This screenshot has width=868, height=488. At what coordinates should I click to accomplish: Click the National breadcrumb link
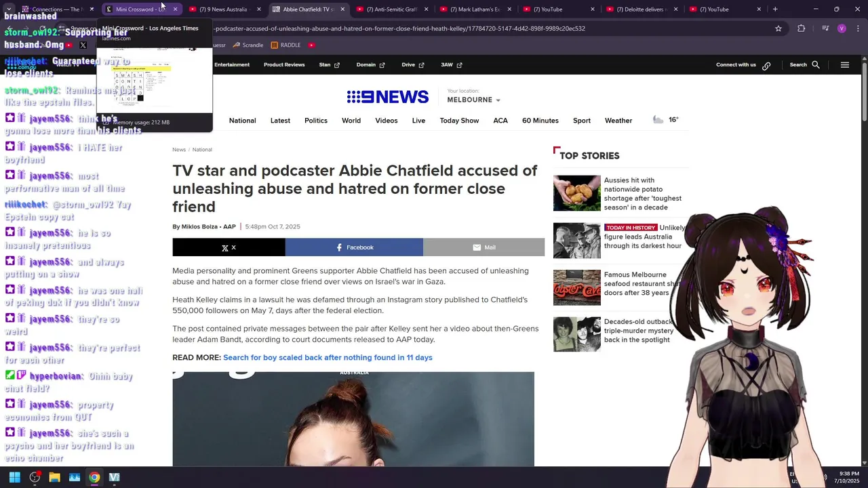point(202,149)
